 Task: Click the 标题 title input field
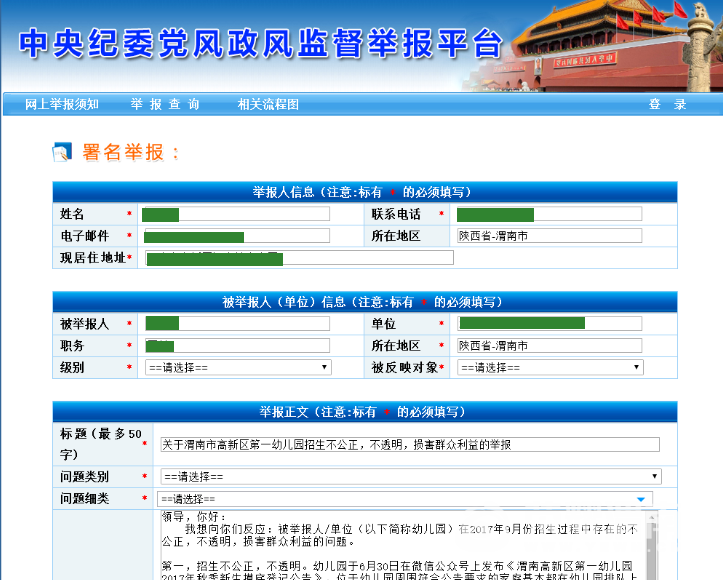click(410, 444)
